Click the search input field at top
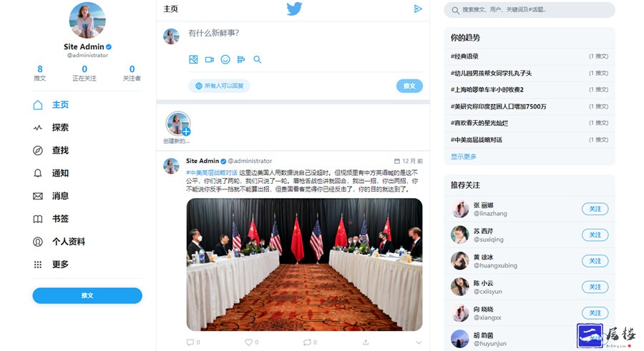This screenshot has width=644, height=351. click(x=530, y=10)
